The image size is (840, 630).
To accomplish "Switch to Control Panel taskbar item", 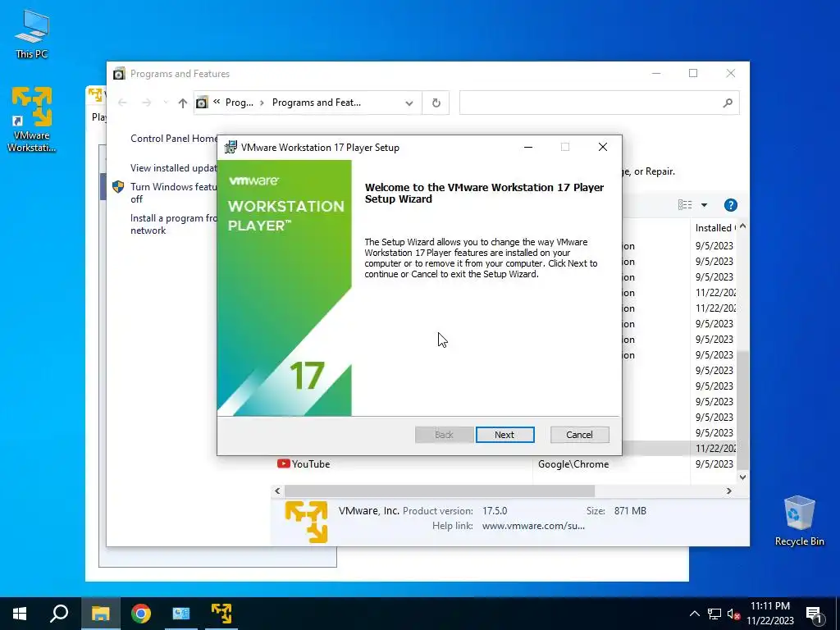I will click(x=181, y=614).
